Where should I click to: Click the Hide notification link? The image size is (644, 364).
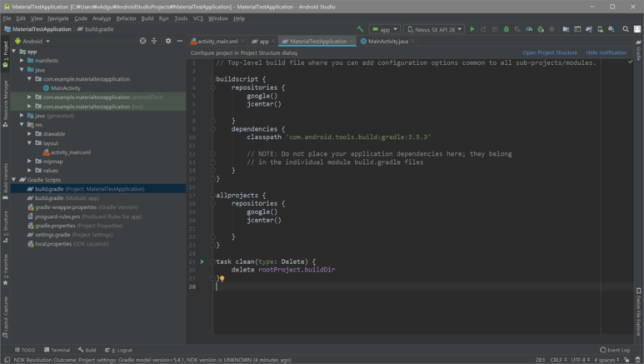(607, 52)
